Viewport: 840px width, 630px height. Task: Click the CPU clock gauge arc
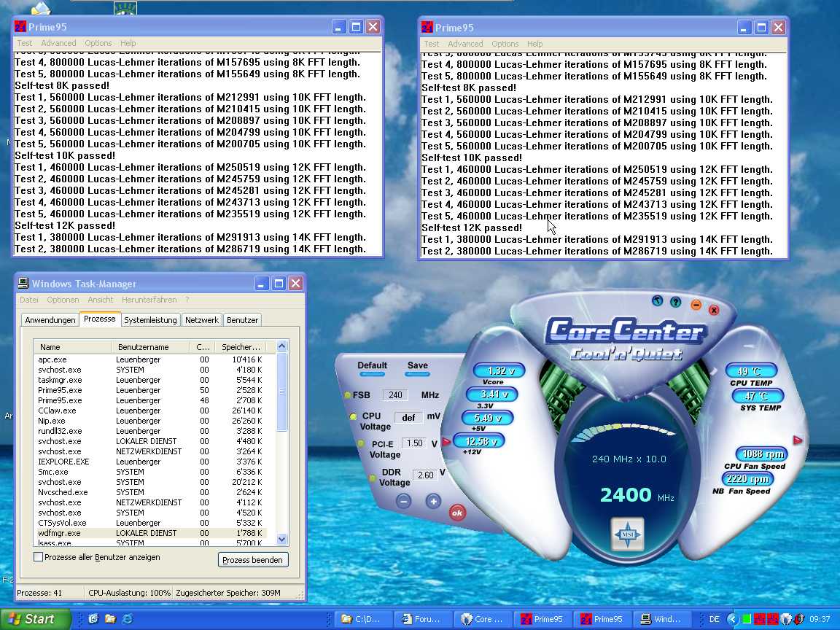(x=623, y=432)
